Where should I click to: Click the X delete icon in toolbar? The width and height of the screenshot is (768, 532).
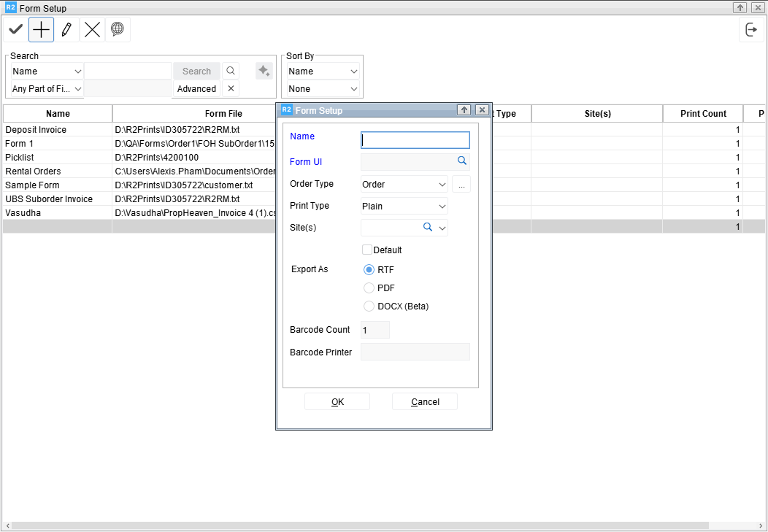coord(92,30)
